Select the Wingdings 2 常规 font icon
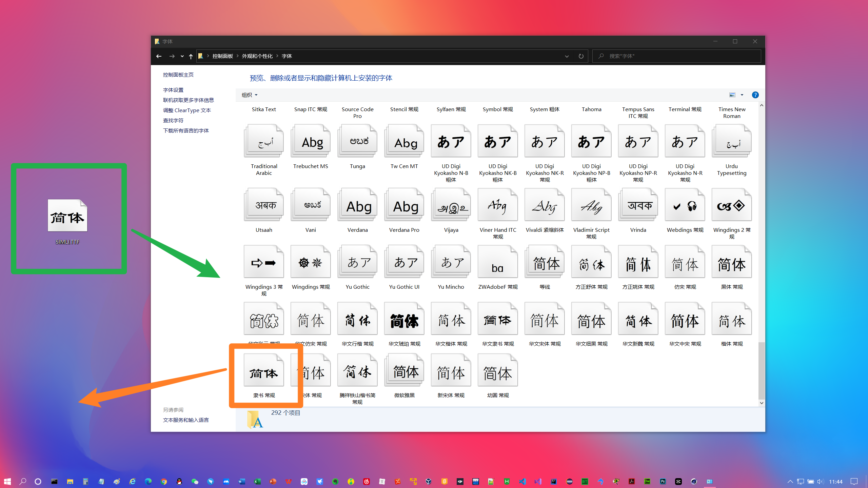Screen dimensions: 868x488 click(x=732, y=205)
